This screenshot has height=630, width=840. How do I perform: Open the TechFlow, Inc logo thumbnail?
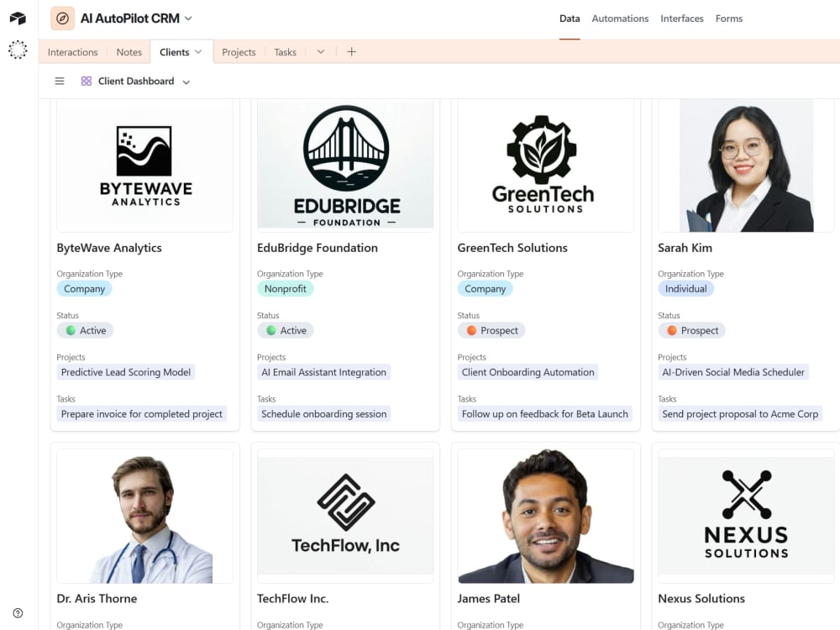[x=345, y=516]
